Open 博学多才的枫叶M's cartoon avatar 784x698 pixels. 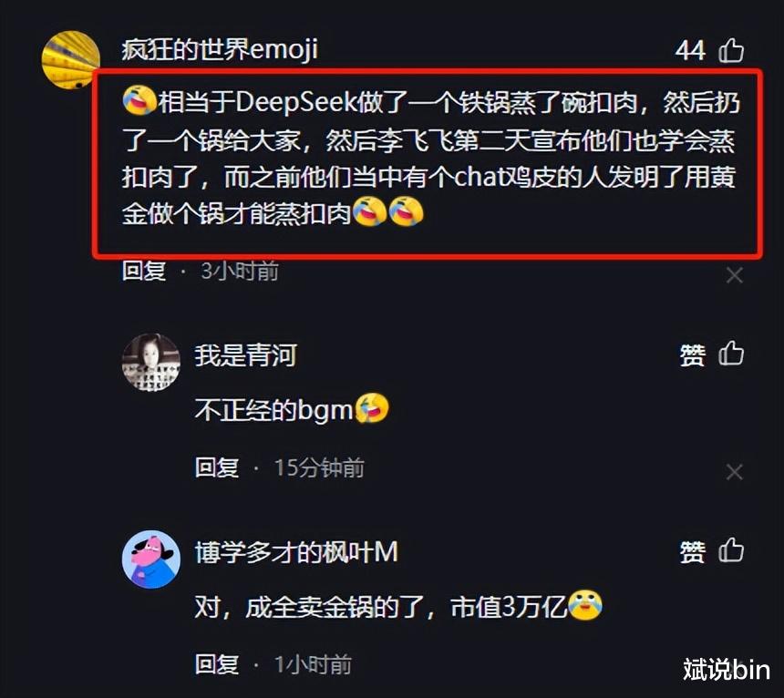pyautogui.click(x=151, y=559)
